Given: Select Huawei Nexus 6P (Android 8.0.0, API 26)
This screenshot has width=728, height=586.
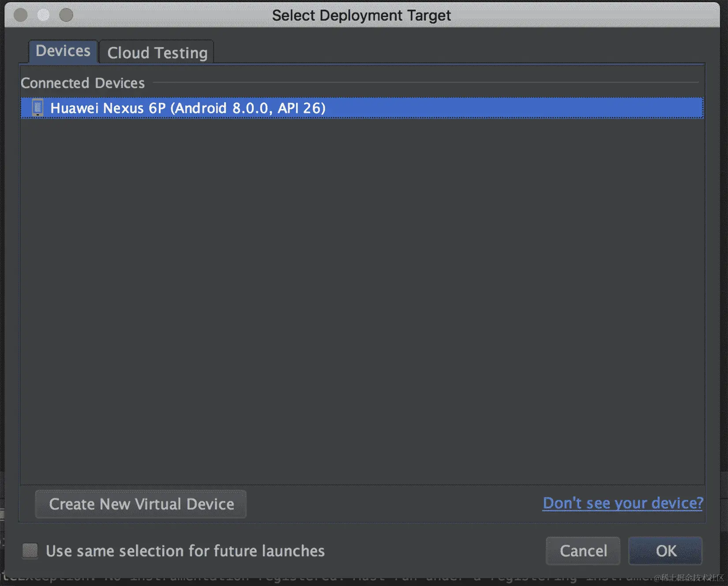Looking at the screenshot, I should (x=362, y=108).
